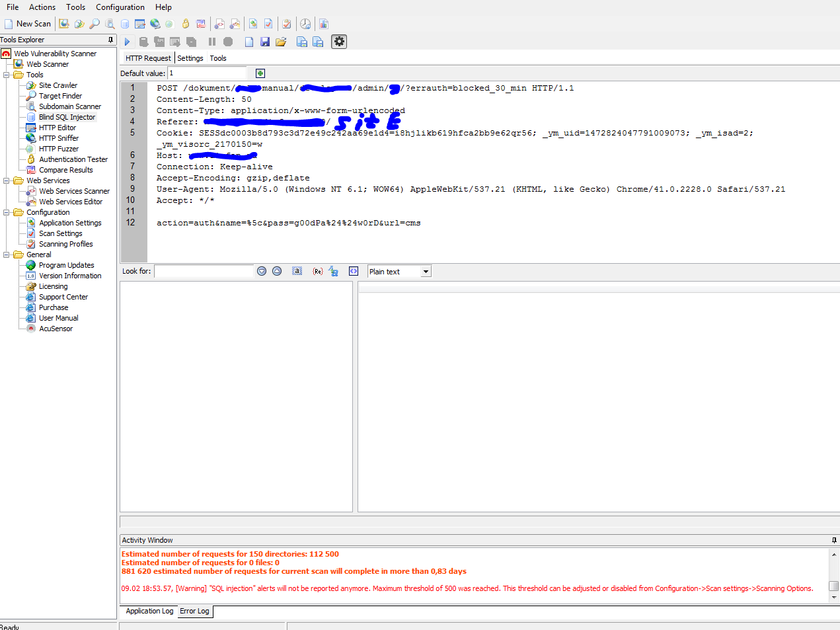Switch to the injector Tools tab

218,58
